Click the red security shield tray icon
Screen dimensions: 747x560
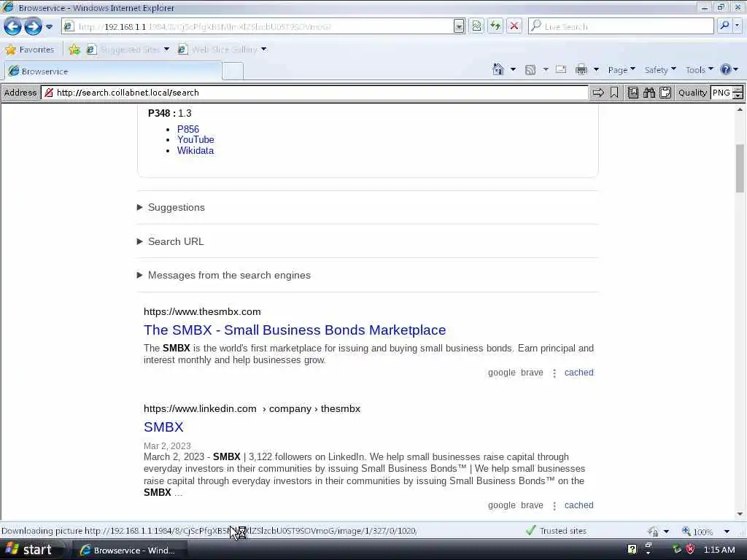pos(690,550)
